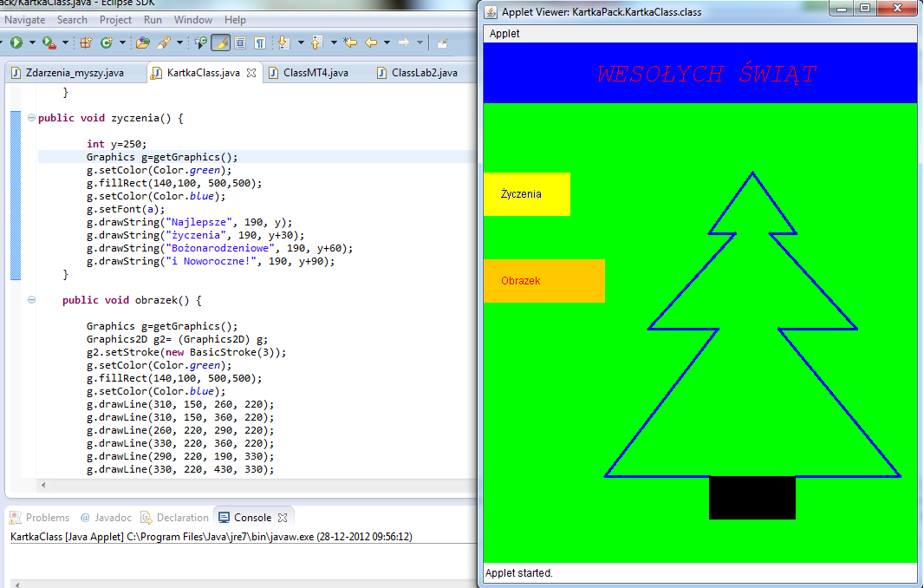The height and width of the screenshot is (588, 924).
Task: Click the Open Type icon
Action: coord(143,42)
